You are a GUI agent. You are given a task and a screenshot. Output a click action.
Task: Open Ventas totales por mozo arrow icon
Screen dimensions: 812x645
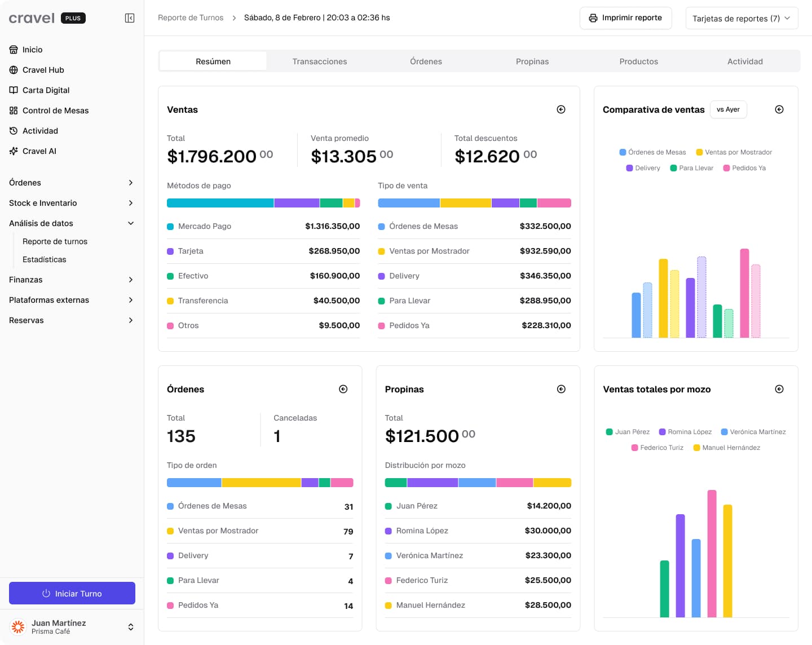click(779, 389)
